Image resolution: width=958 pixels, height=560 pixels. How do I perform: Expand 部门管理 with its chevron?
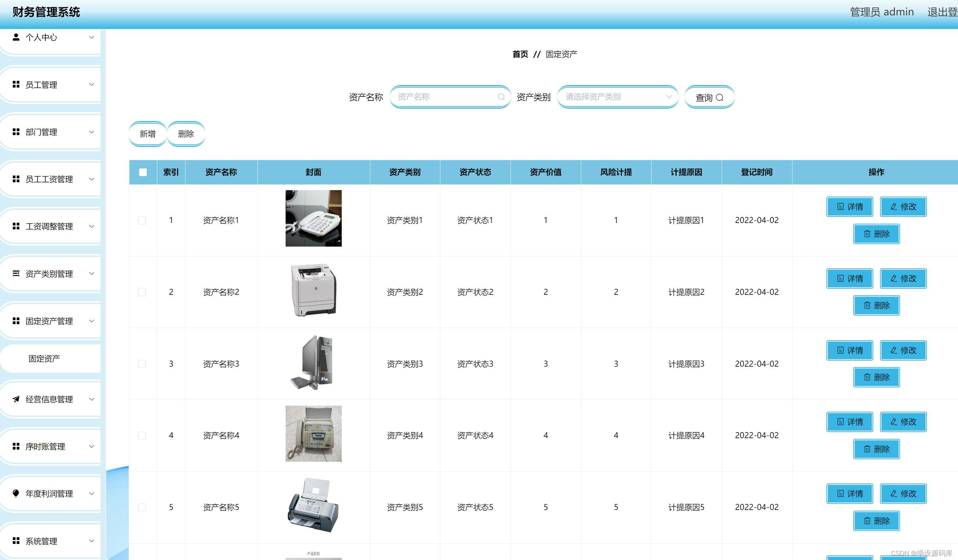92,132
